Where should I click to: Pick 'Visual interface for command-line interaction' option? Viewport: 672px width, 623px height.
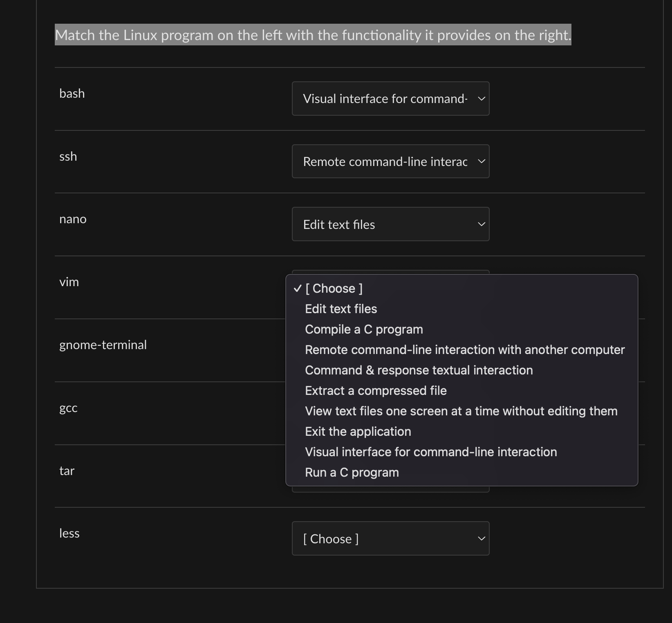[461, 452]
